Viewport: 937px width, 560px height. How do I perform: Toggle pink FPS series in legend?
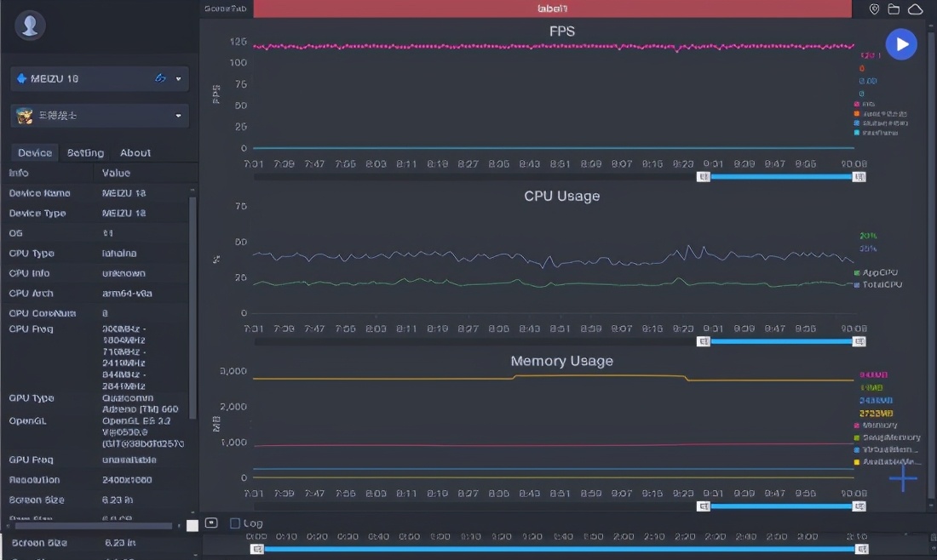pyautogui.click(x=865, y=104)
